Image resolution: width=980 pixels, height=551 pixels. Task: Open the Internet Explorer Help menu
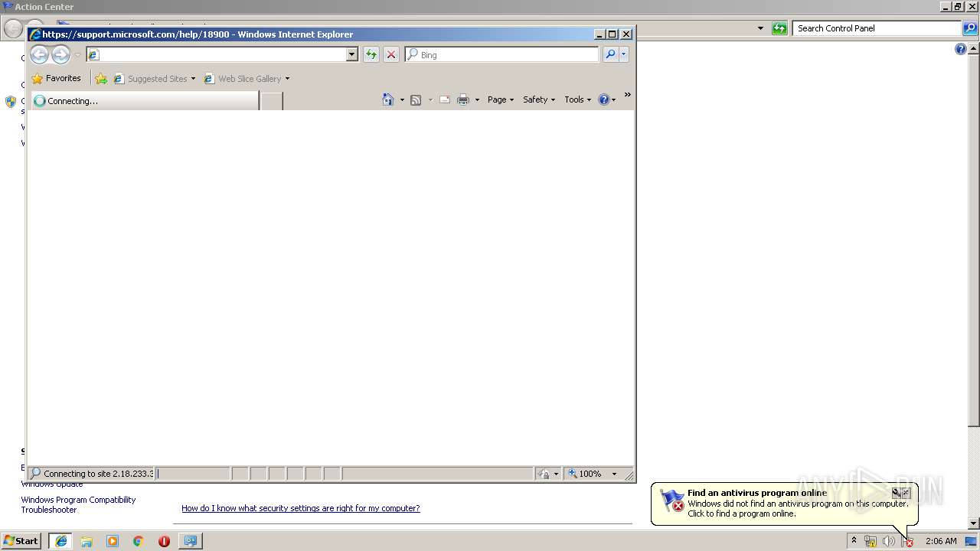tap(606, 99)
